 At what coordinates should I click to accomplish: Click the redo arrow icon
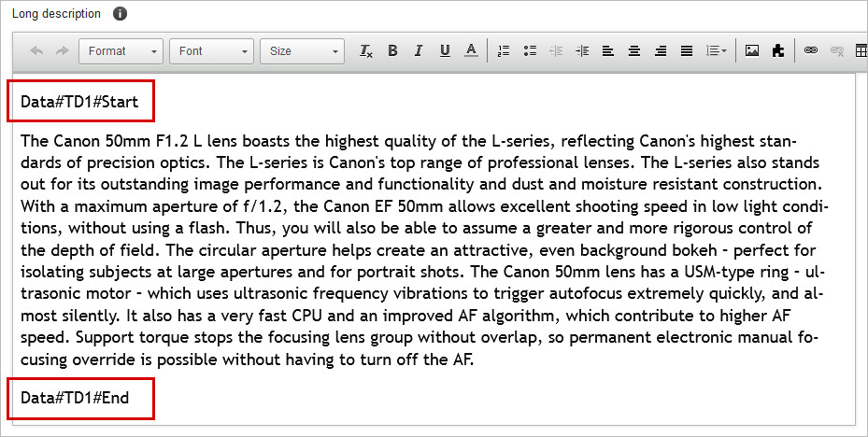pyautogui.click(x=63, y=51)
